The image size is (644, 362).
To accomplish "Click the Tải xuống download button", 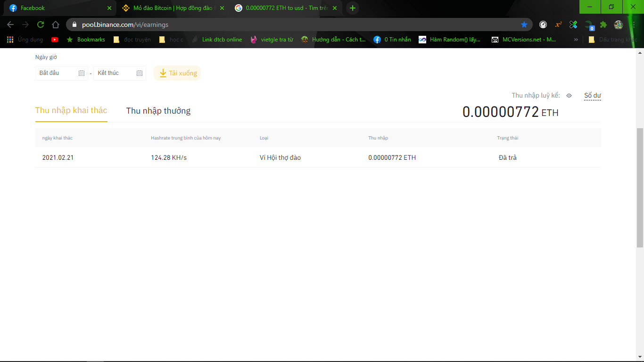I will [x=177, y=73].
